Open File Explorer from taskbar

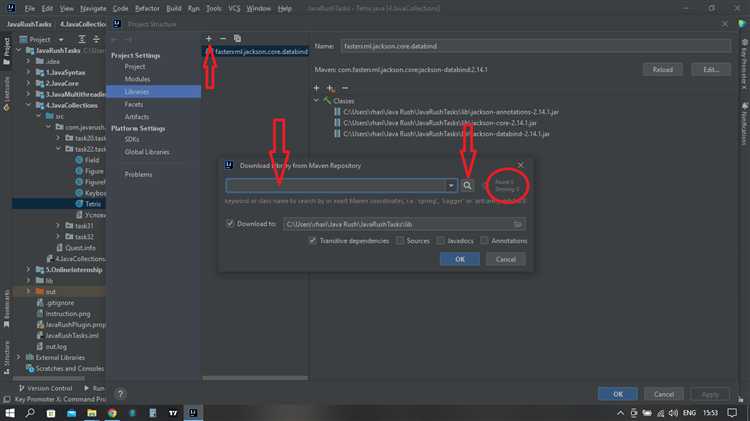point(91,413)
